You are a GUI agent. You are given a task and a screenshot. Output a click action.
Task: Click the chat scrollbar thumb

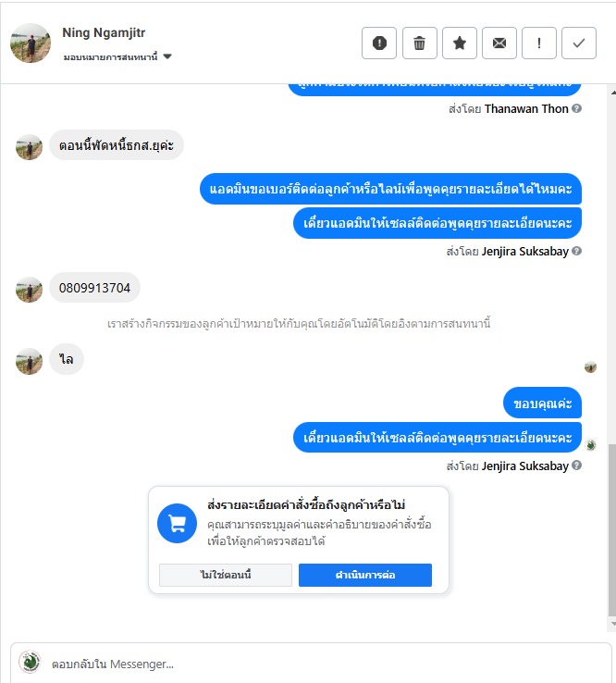612,529
